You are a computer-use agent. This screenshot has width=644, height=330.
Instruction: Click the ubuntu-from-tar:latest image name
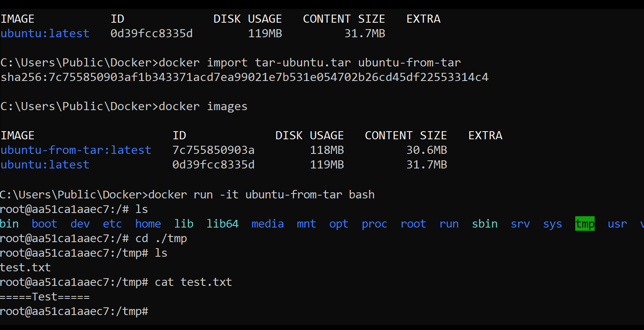click(x=76, y=150)
